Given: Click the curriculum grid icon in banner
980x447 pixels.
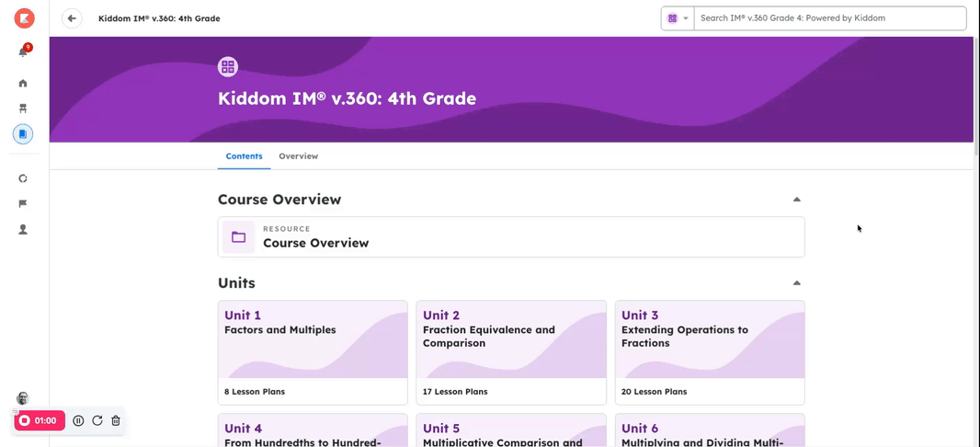Looking at the screenshot, I should [x=227, y=67].
